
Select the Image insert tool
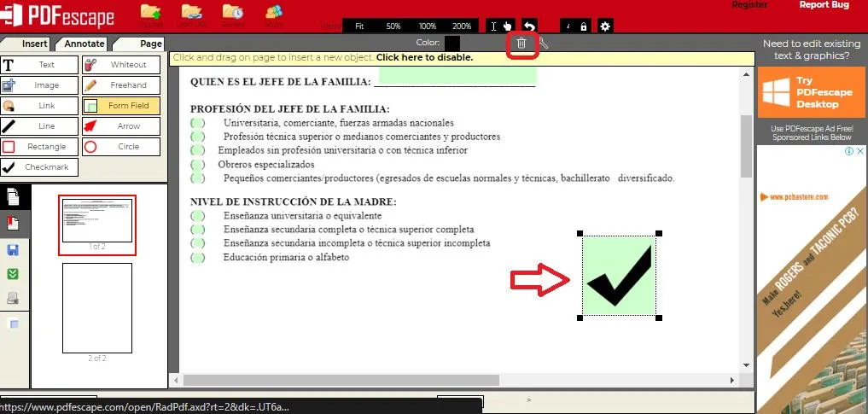39,85
